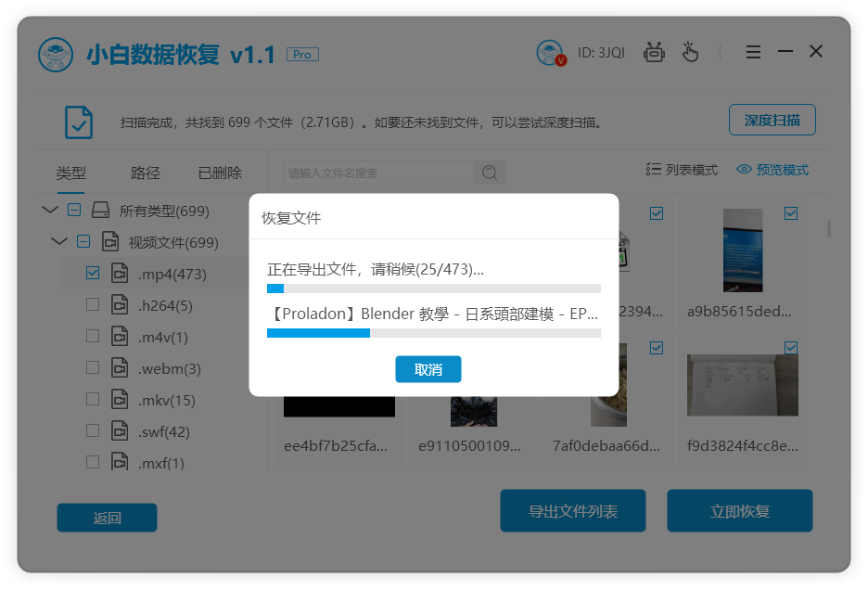Click the 返回 back button
This screenshot has width=868, height=590.
[107, 518]
